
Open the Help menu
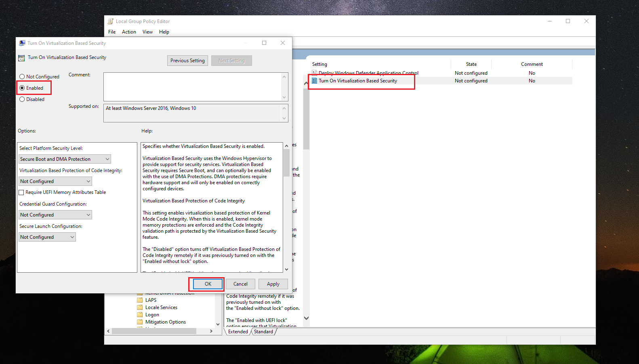tap(164, 32)
